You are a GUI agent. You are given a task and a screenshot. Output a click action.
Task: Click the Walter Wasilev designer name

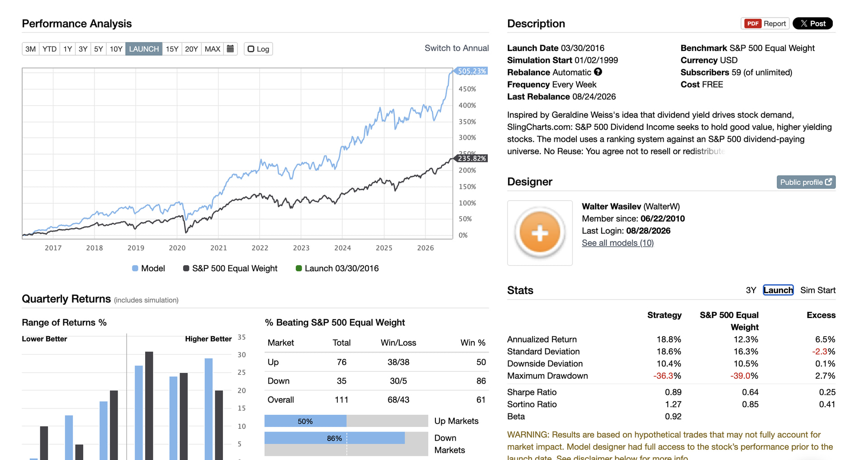611,207
